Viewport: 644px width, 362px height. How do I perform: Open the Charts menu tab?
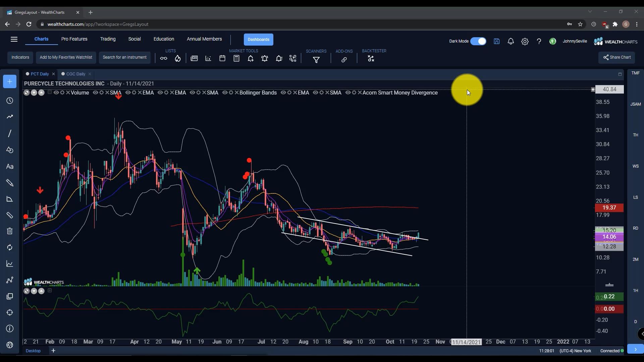click(41, 39)
